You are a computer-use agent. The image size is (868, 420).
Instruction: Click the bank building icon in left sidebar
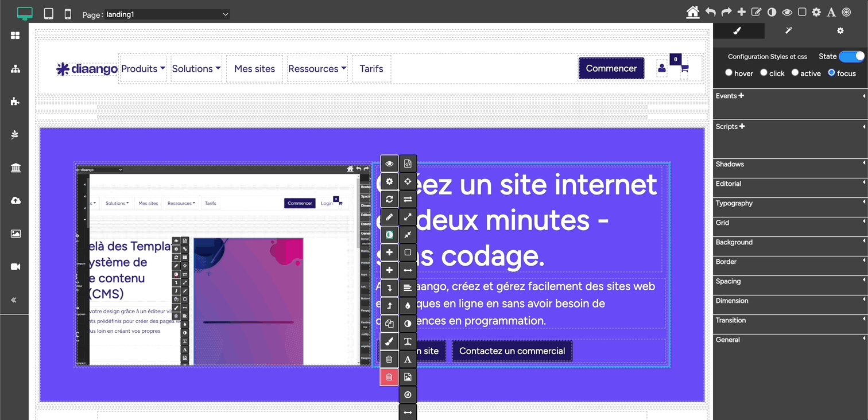coord(15,168)
